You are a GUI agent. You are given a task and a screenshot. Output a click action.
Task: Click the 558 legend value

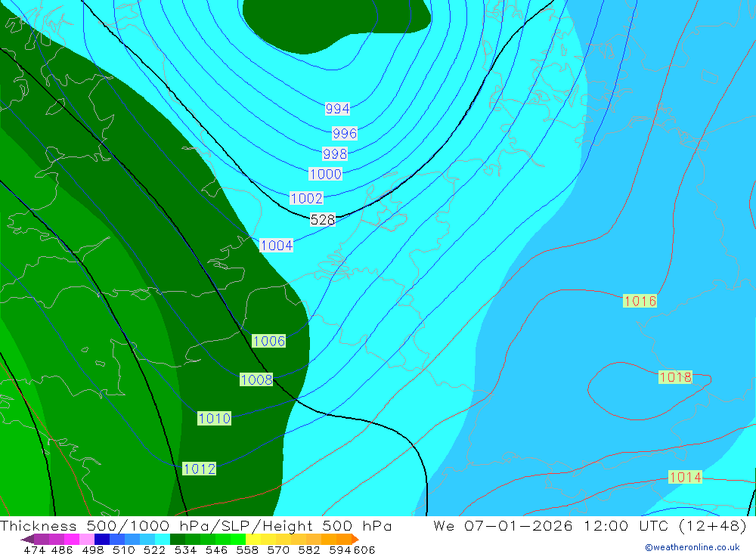coord(247,549)
